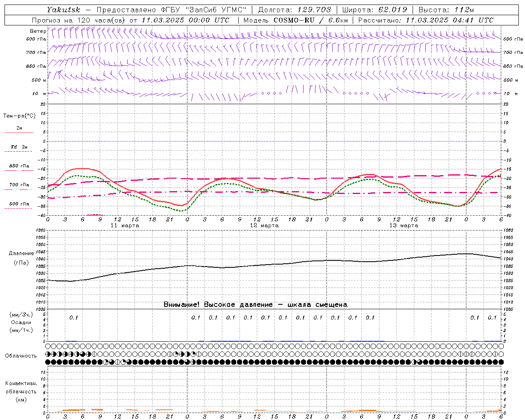The height and width of the screenshot is (420, 525).
Task: Click the "(гПа)" unit under Давление
Action: click(21, 262)
